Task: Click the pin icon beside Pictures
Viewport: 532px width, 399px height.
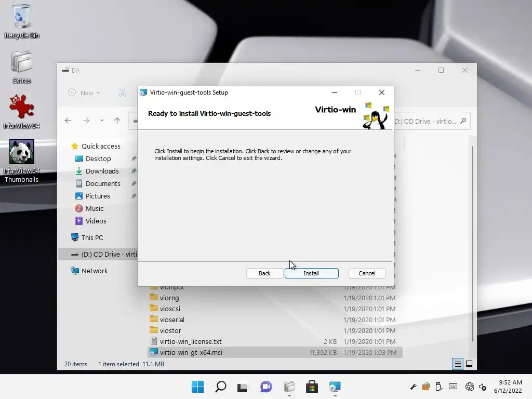Action: (134, 196)
